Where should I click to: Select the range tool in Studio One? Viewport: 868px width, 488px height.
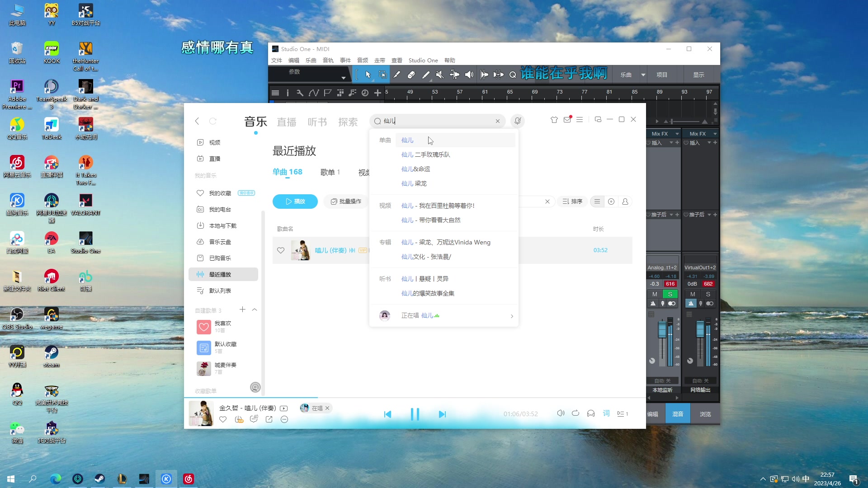coord(382,75)
